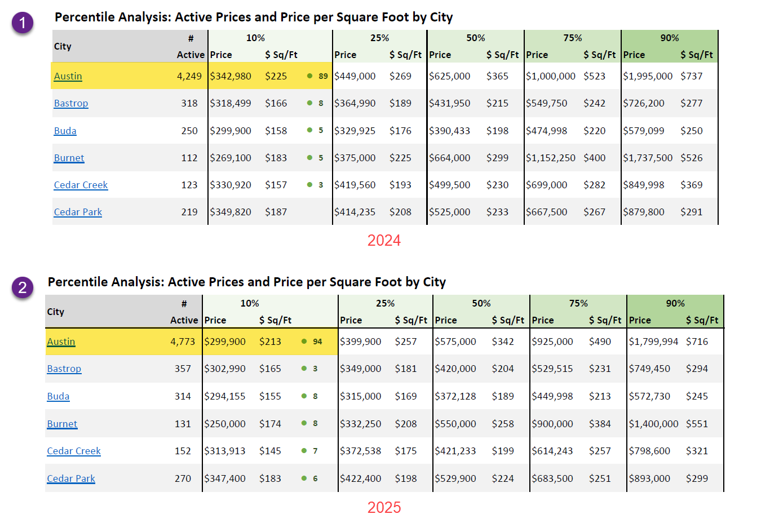Click green dot beside 94 in Austin row
Viewport: 770px width, 532px height.
click(x=304, y=342)
